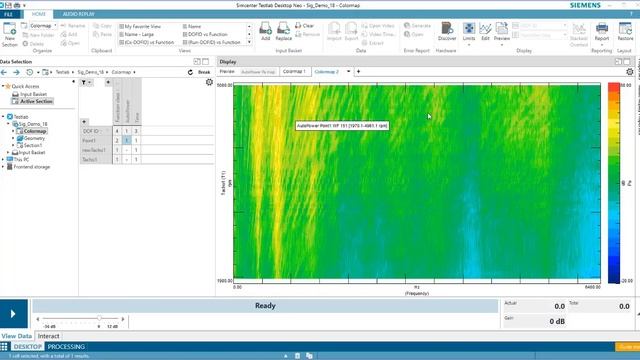Screen dimensions: 640x360
Task: Navigate back in Data Selection
Action: tap(4, 72)
